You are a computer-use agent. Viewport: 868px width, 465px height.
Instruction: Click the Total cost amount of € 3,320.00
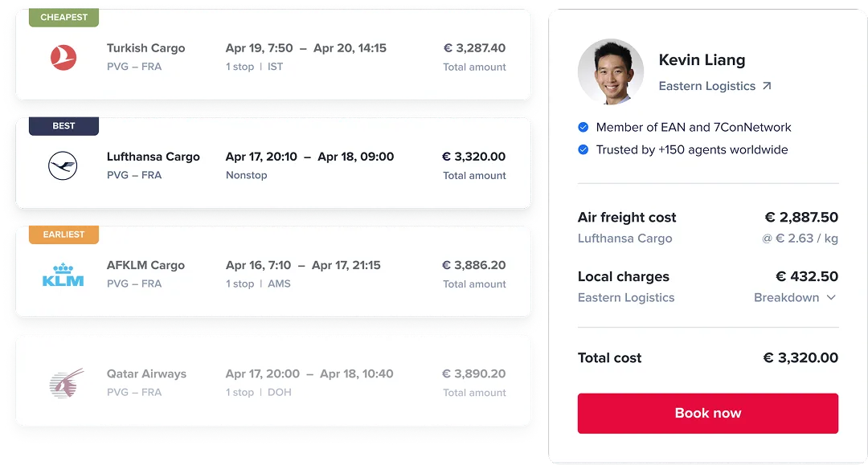(x=800, y=357)
